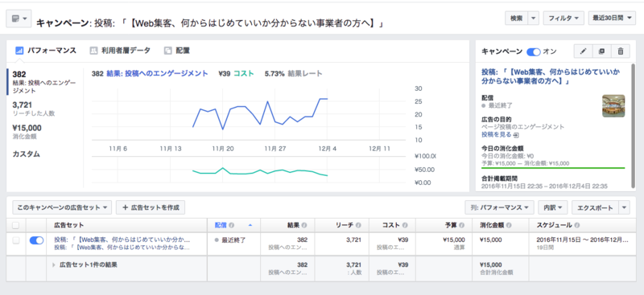Screen dimensions: 644x295
Task: Open the このキャンペーンの広告セット dropdown
Action: tap(62, 207)
